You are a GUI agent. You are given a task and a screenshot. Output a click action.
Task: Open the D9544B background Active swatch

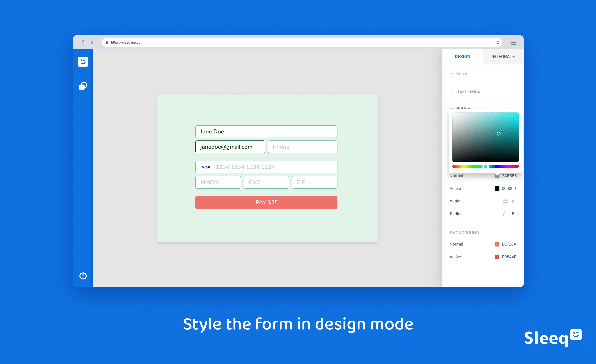click(497, 257)
